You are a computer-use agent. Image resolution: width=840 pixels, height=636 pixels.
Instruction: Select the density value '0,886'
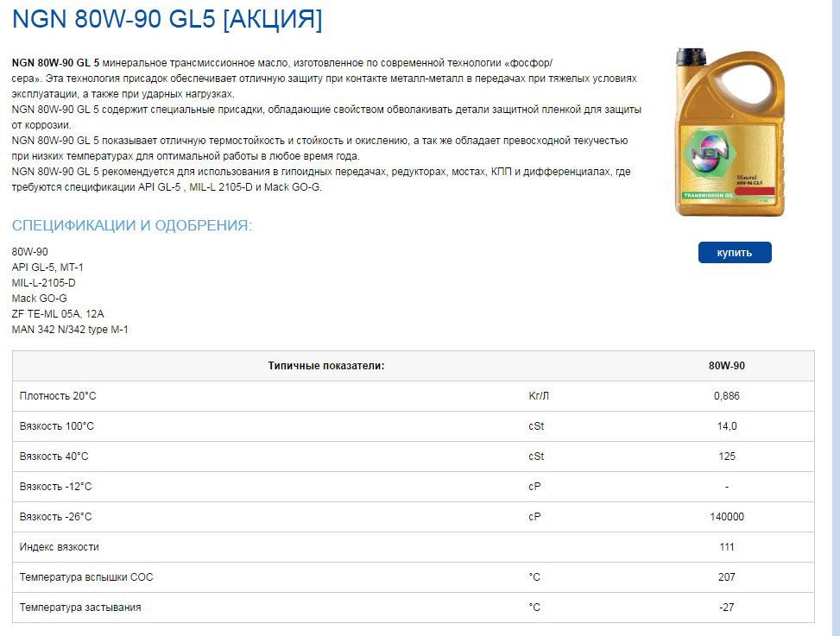pos(726,396)
